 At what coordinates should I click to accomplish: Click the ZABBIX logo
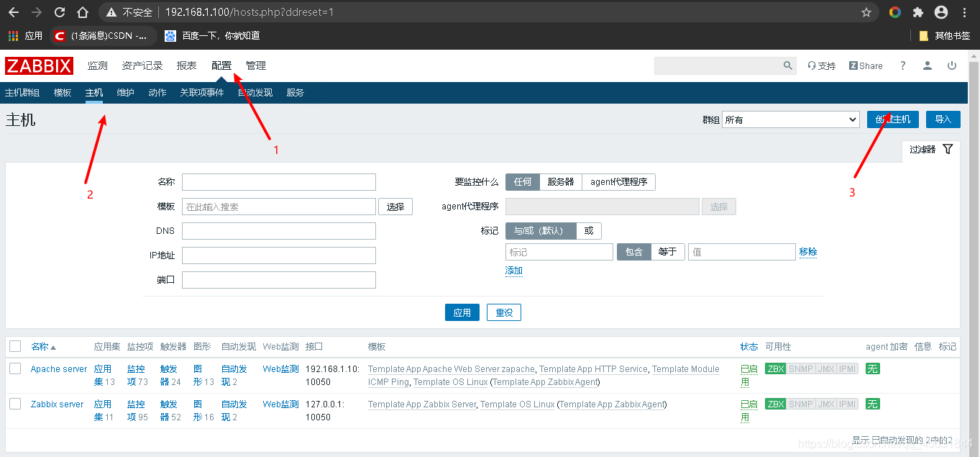tap(39, 65)
